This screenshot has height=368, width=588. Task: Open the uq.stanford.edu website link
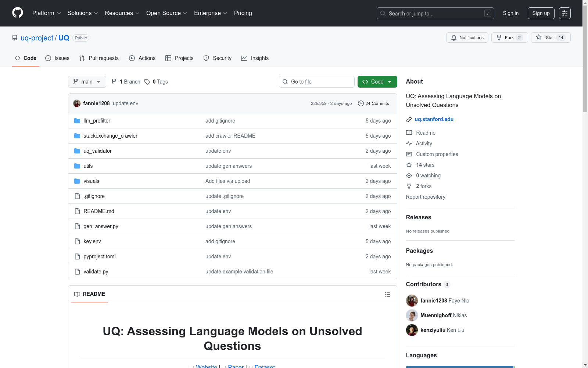coord(434,119)
